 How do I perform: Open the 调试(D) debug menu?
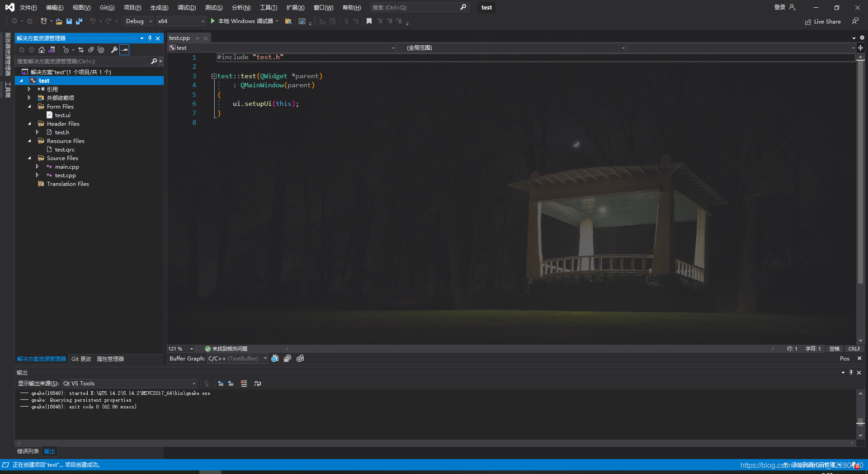point(186,7)
